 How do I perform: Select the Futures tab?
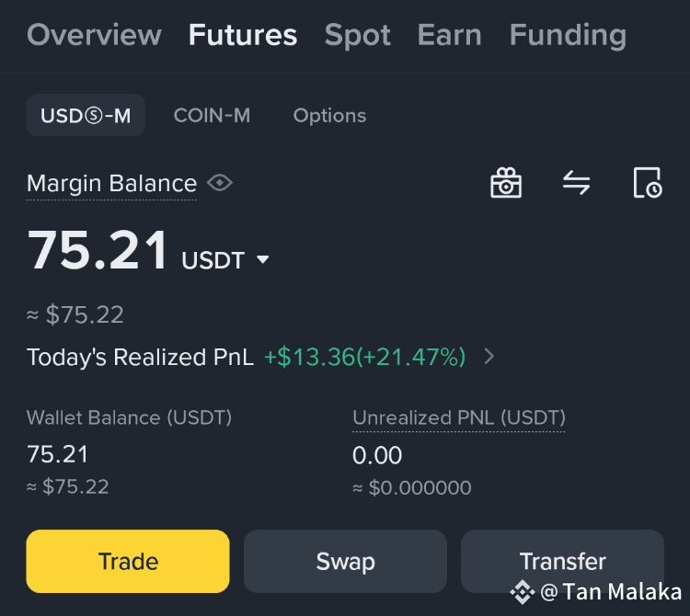[243, 35]
